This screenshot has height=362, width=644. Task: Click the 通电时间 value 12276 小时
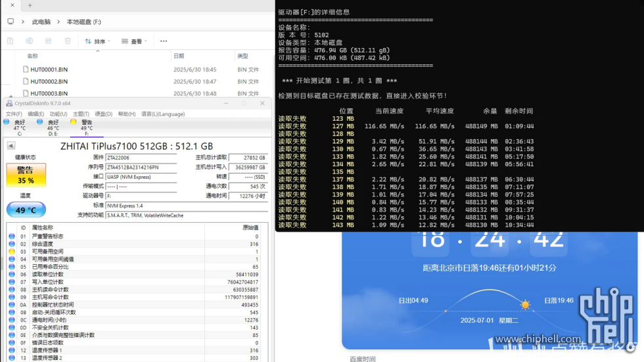(x=248, y=196)
